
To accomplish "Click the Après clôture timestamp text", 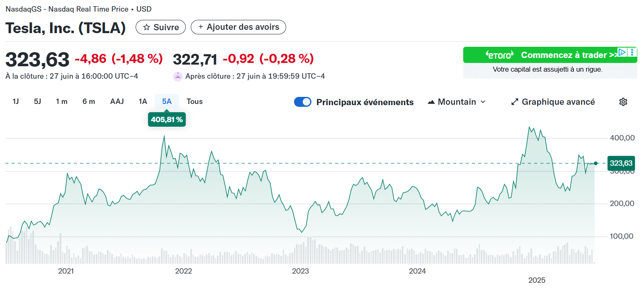I will point(255,77).
